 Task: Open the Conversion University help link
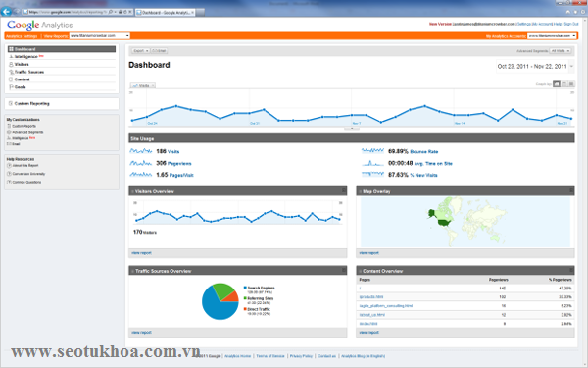coord(28,174)
